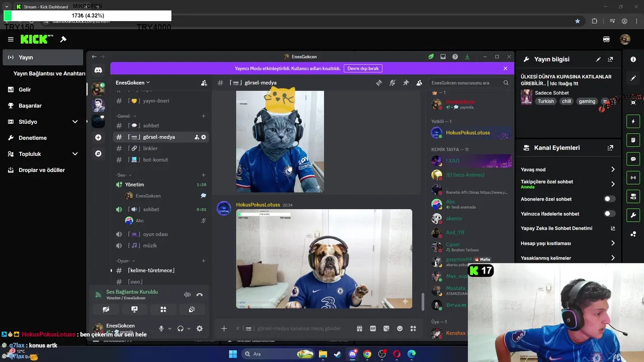Screen dimensions: 644x362
Task: Click Discord add a server plus icon
Action: tap(98, 137)
